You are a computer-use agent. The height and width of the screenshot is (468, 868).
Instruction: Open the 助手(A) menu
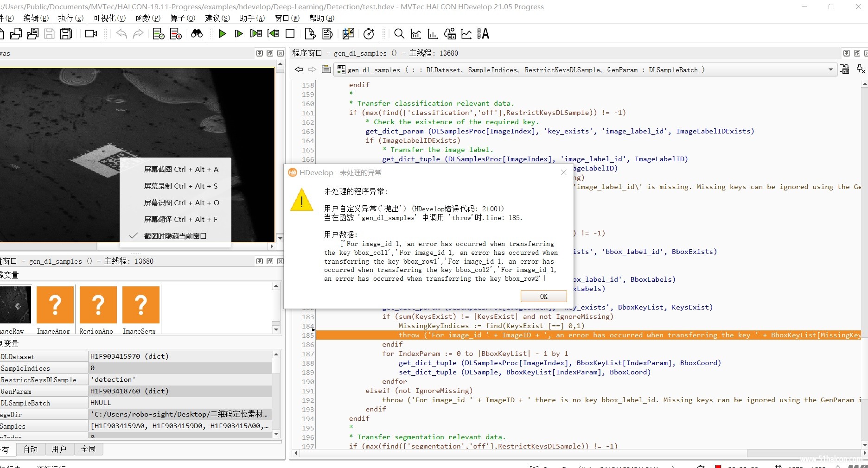tap(252, 18)
